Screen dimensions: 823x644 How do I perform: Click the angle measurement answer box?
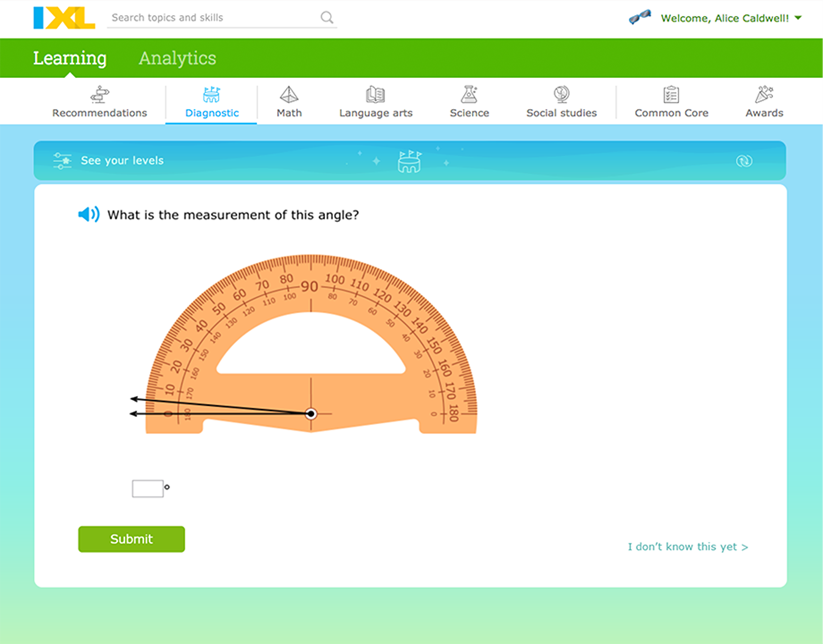coord(148,488)
